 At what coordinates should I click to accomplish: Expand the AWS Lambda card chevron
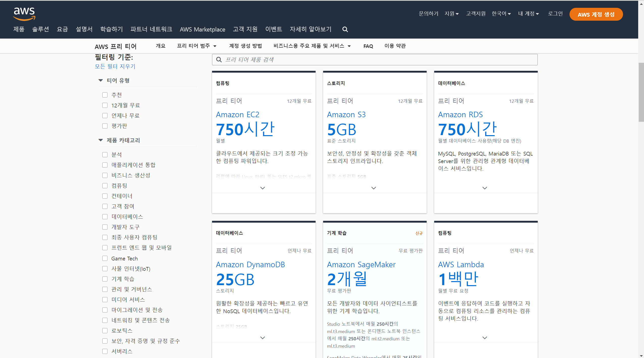point(484,338)
